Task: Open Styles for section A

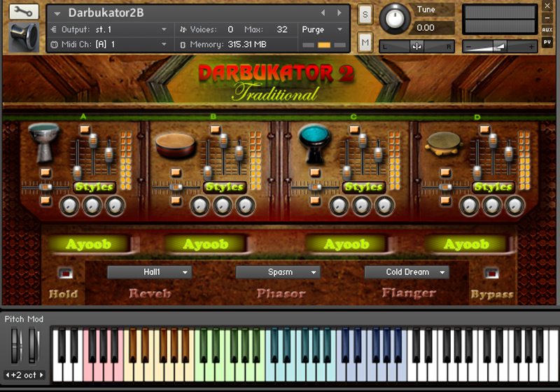Action: coord(94,187)
